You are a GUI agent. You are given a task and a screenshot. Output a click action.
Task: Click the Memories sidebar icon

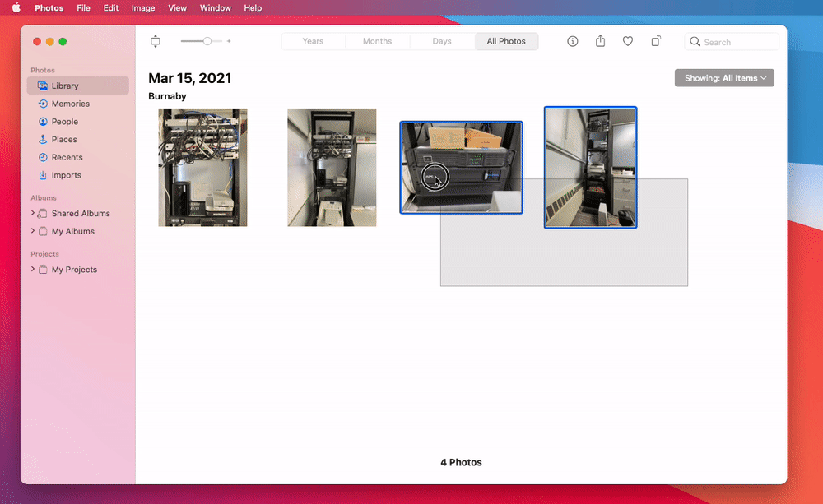coord(43,104)
